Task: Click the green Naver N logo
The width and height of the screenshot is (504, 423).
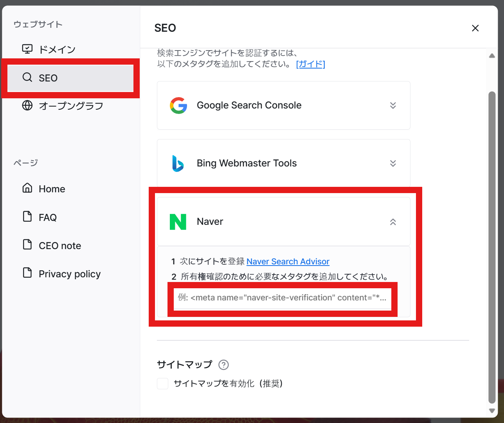Action: coord(178,222)
